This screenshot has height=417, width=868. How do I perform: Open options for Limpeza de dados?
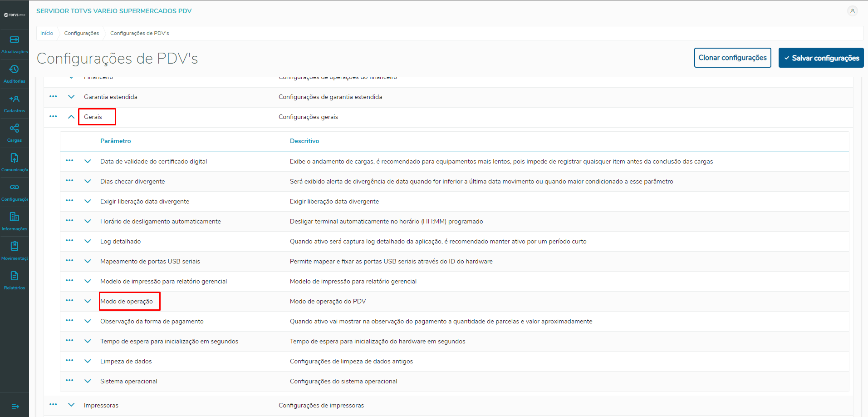[x=69, y=361]
